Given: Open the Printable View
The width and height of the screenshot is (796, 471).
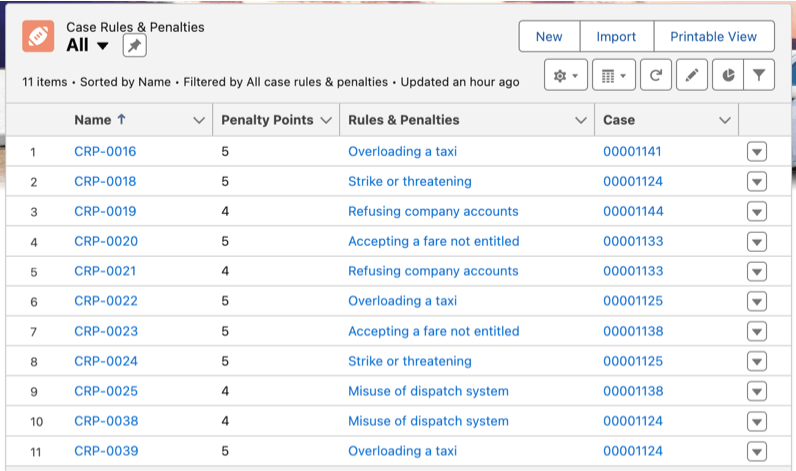Looking at the screenshot, I should 713,36.
